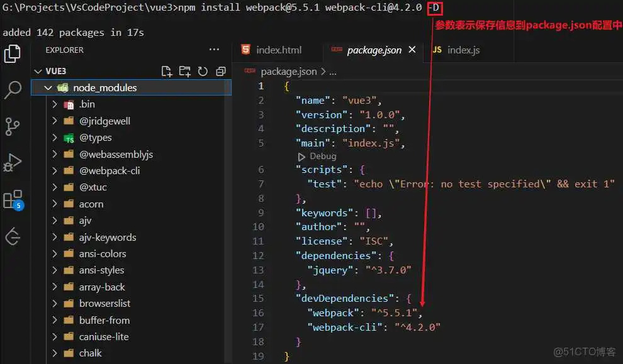
Task: Select the chalk folder in the explorer
Action: 90,353
